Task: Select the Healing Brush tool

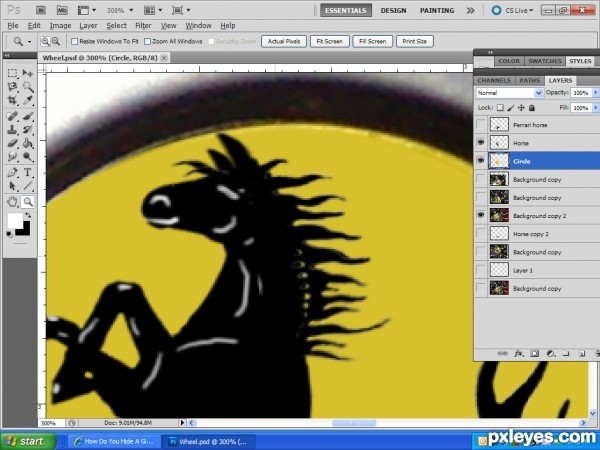Action: pos(13,116)
